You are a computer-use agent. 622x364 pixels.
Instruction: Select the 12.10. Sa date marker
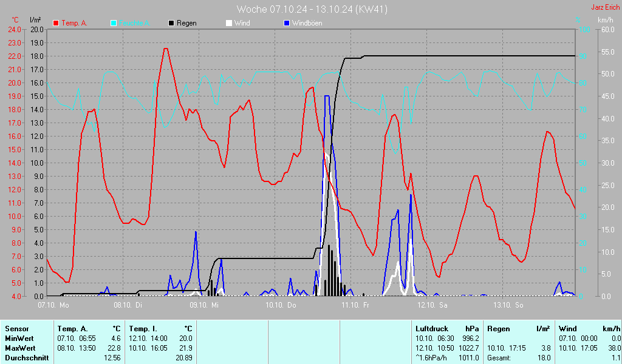pos(432,305)
